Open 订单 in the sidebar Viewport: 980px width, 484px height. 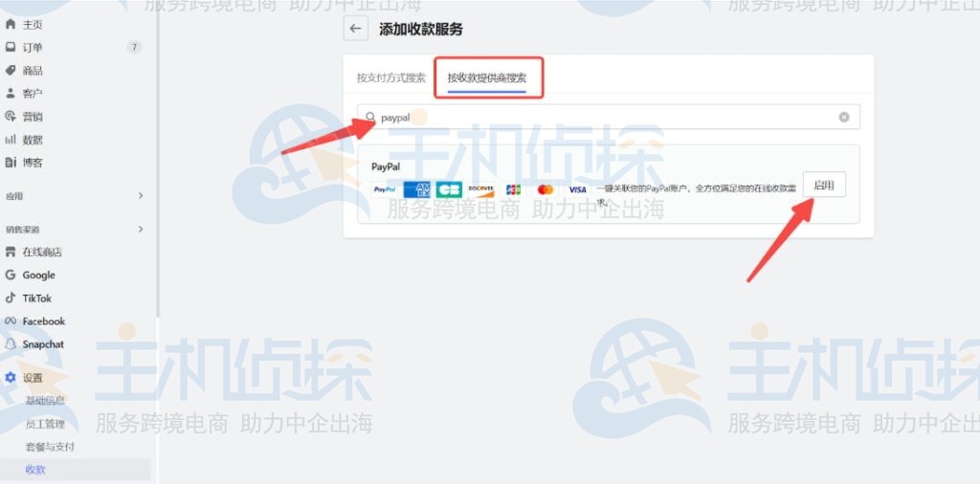point(33,47)
